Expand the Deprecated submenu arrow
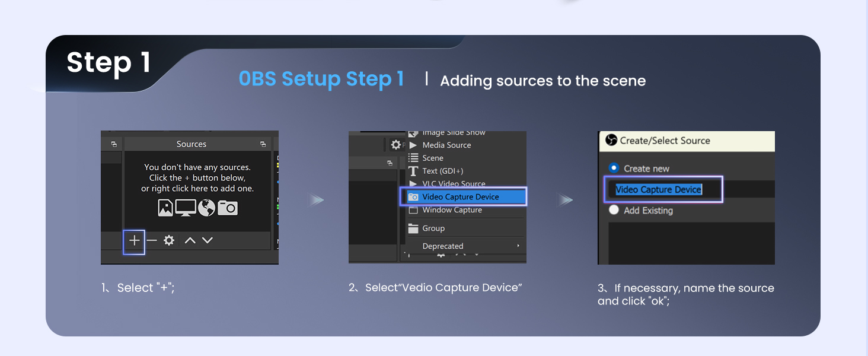The image size is (868, 356). pyautogui.click(x=518, y=246)
